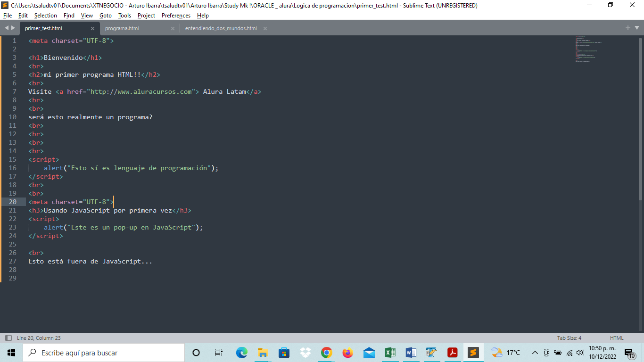
Task: Open the File menu
Action: click(x=8, y=16)
